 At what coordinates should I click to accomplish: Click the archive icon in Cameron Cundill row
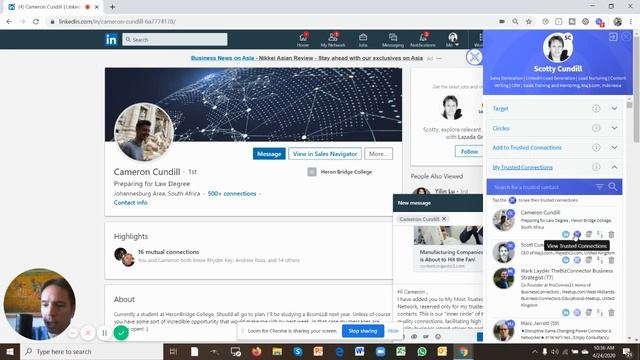(588, 234)
